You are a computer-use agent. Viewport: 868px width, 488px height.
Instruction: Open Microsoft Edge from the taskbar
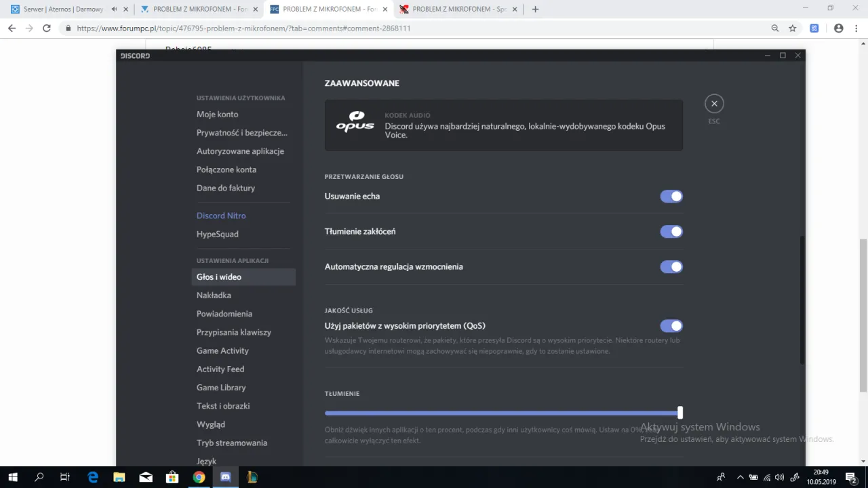pyautogui.click(x=92, y=477)
